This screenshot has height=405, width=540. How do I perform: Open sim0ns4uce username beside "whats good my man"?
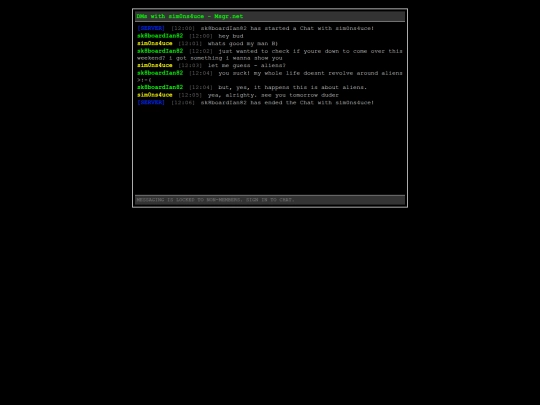coord(155,43)
